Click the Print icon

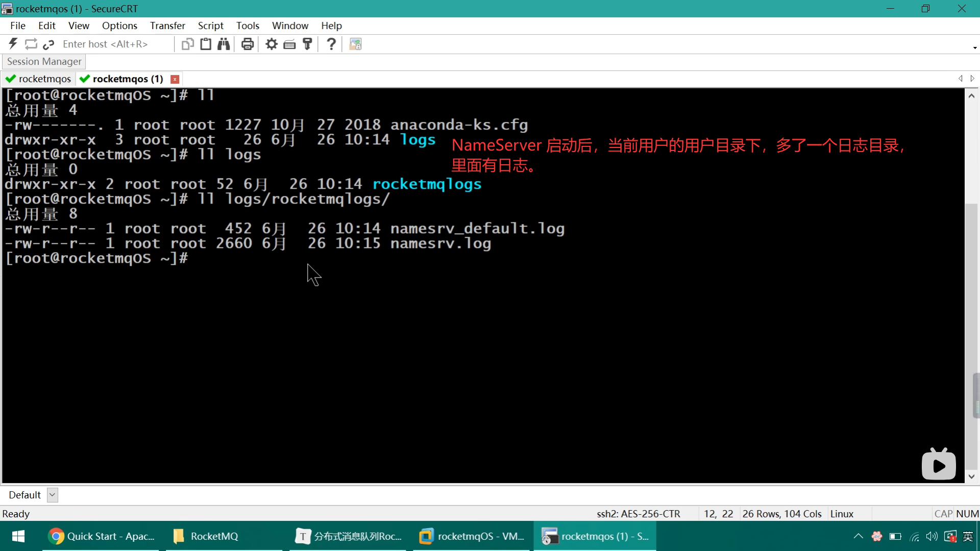[x=248, y=44]
